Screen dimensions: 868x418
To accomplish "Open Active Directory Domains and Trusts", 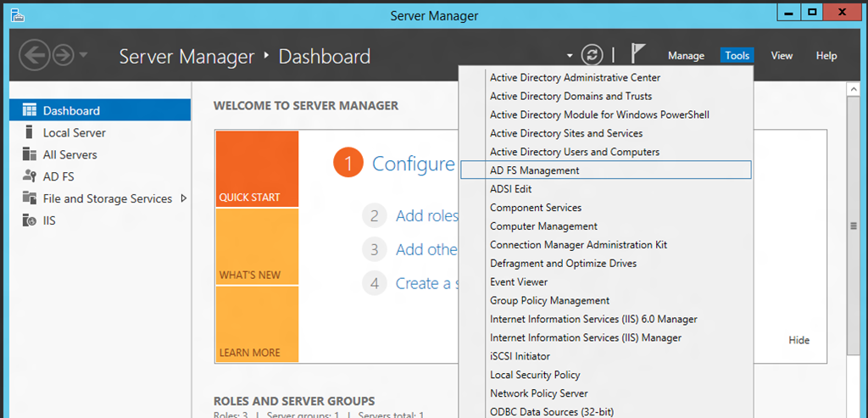I will click(606, 96).
